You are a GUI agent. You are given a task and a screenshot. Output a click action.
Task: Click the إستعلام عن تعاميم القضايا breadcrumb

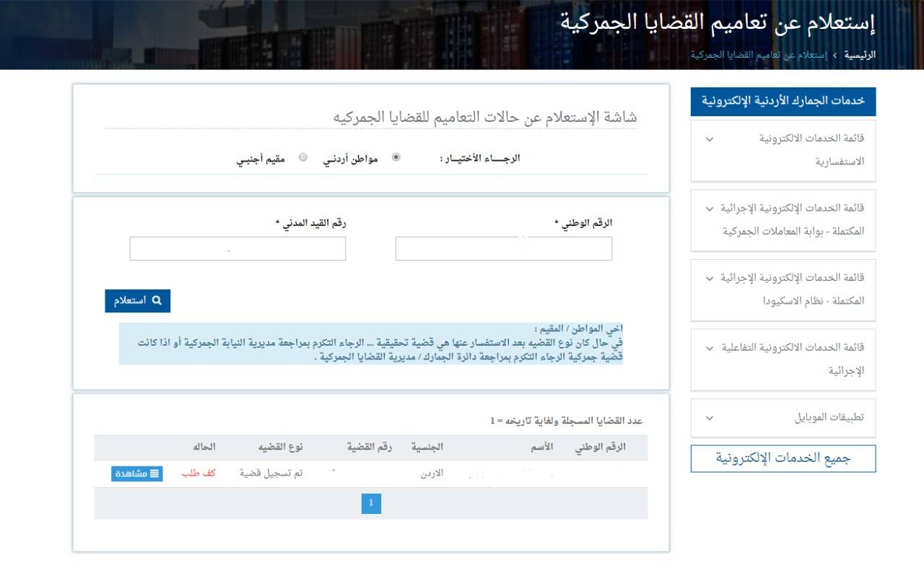759,55
